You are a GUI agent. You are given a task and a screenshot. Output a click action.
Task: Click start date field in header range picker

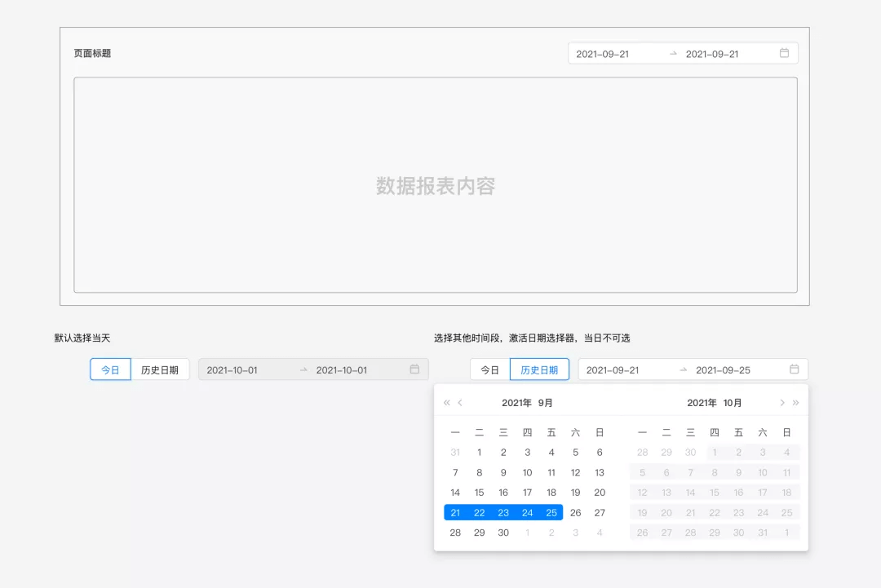(602, 54)
